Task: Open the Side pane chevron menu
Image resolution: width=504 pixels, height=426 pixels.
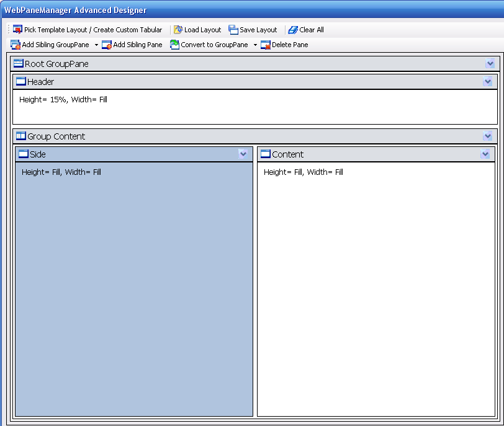Action: coord(243,154)
